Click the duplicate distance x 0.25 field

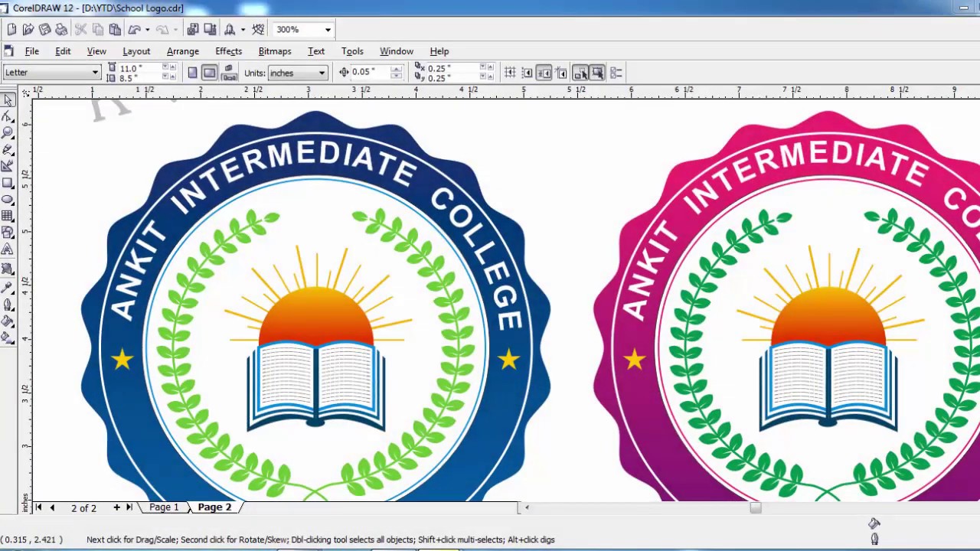(452, 68)
